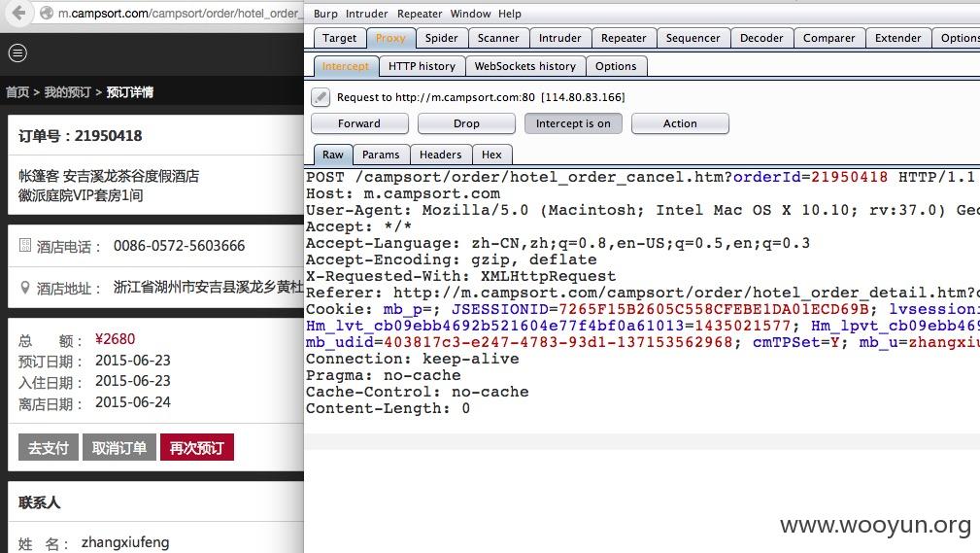This screenshot has width=980, height=553.
Task: Click the JSESSIONID cookie value
Action: click(713, 309)
